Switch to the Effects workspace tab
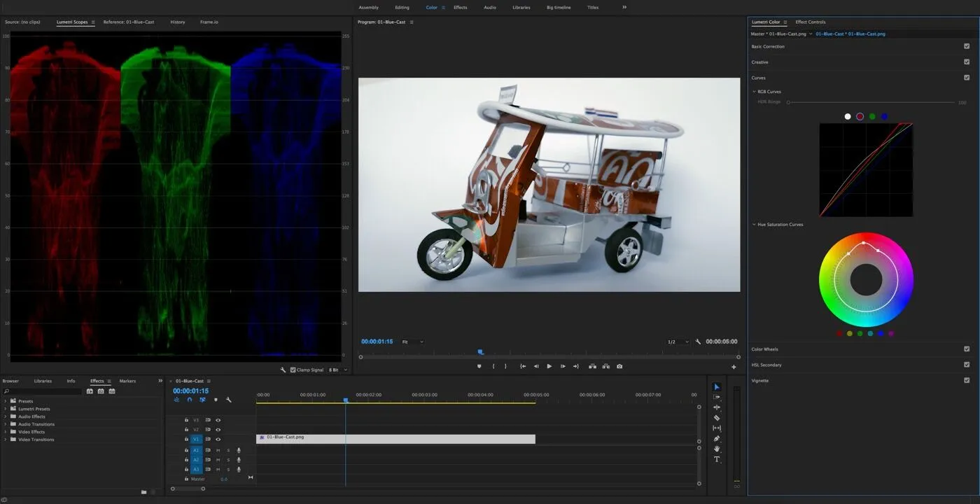Viewport: 980px width, 504px height. coord(460,8)
